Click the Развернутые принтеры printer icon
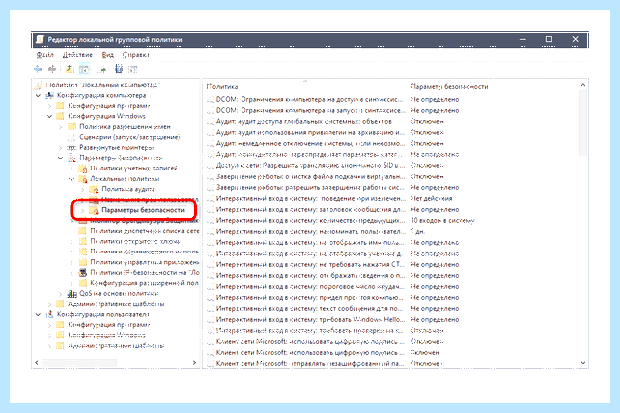 pos(72,148)
